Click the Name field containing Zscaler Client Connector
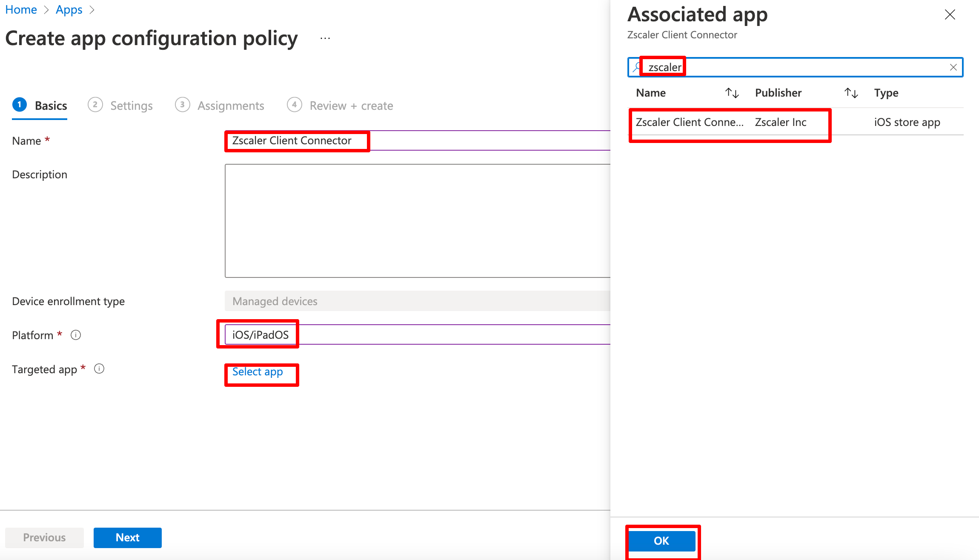Screen dimensions: 979x560 tap(297, 140)
